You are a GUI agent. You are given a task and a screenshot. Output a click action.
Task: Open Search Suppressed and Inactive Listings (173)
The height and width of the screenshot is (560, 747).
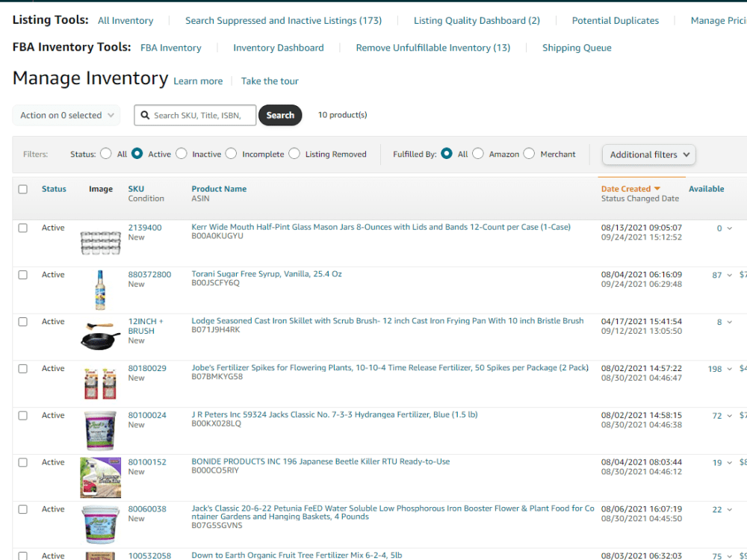tap(283, 20)
